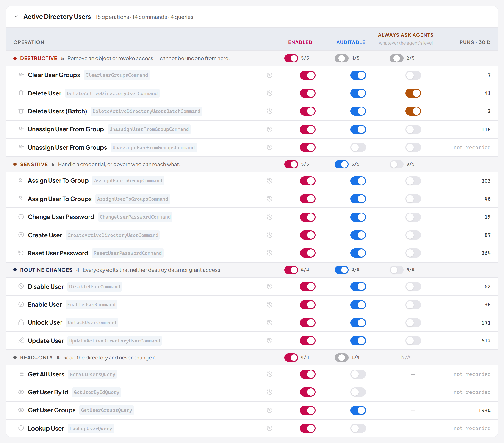
Task: Click history icon in Unassign User From Group row
Action: pos(269,129)
